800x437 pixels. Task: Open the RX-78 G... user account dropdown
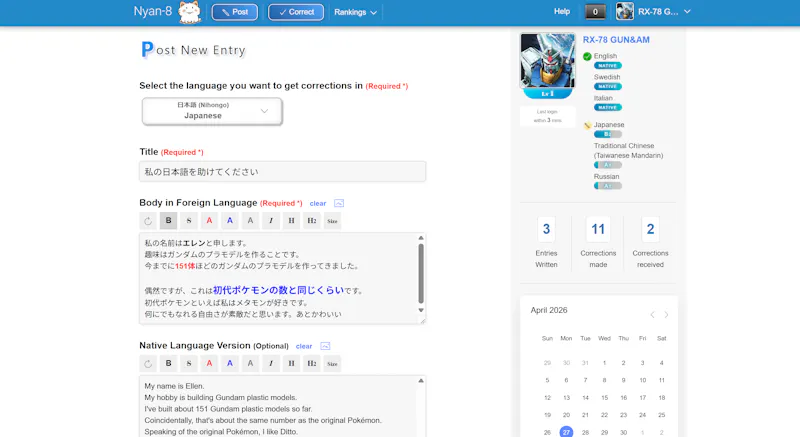[664, 12]
